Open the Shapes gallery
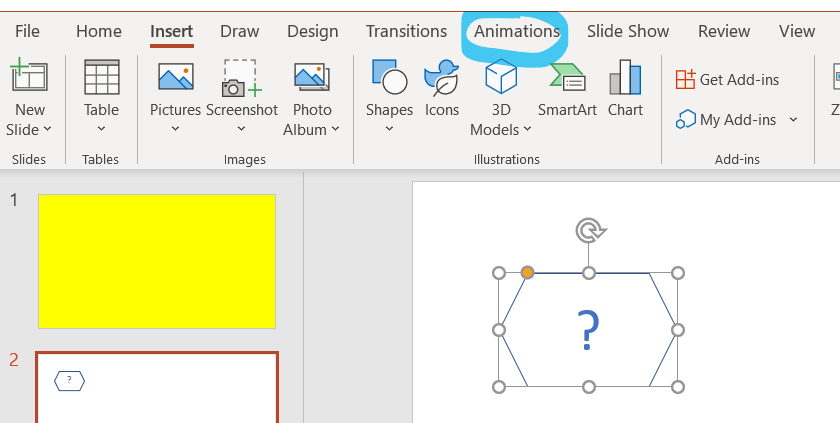The height and width of the screenshot is (423, 840). [389, 77]
